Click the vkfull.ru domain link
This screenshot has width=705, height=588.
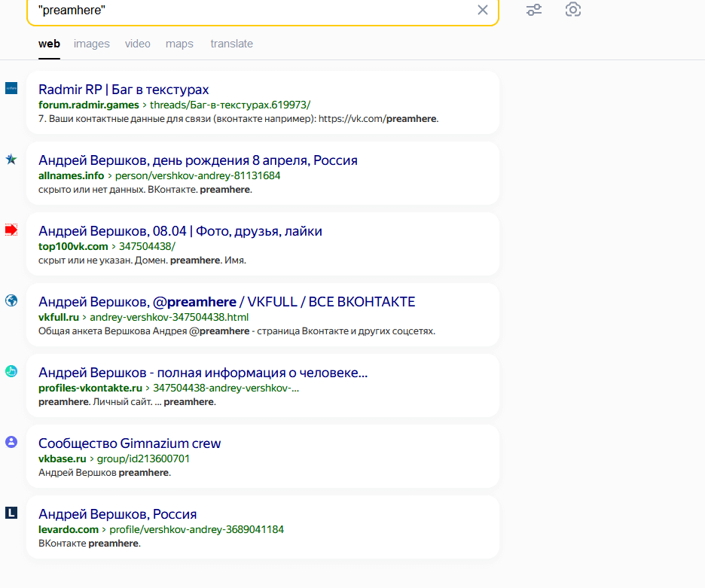click(x=59, y=317)
